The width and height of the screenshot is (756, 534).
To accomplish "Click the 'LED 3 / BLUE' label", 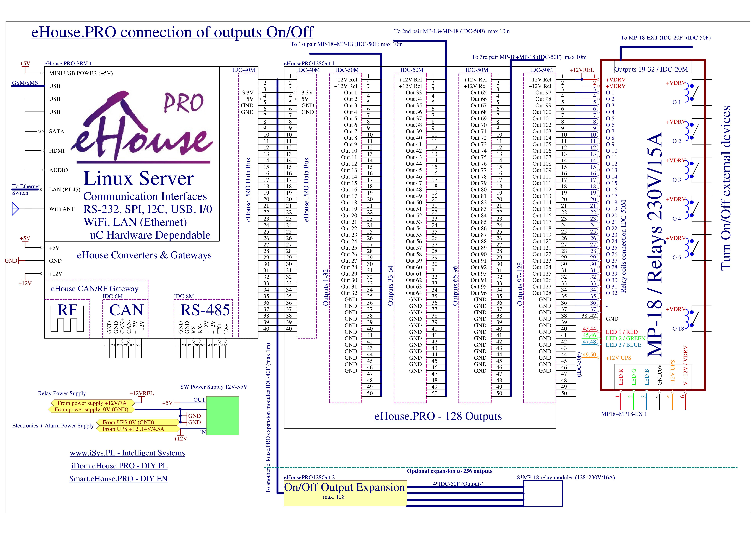I will [624, 345].
